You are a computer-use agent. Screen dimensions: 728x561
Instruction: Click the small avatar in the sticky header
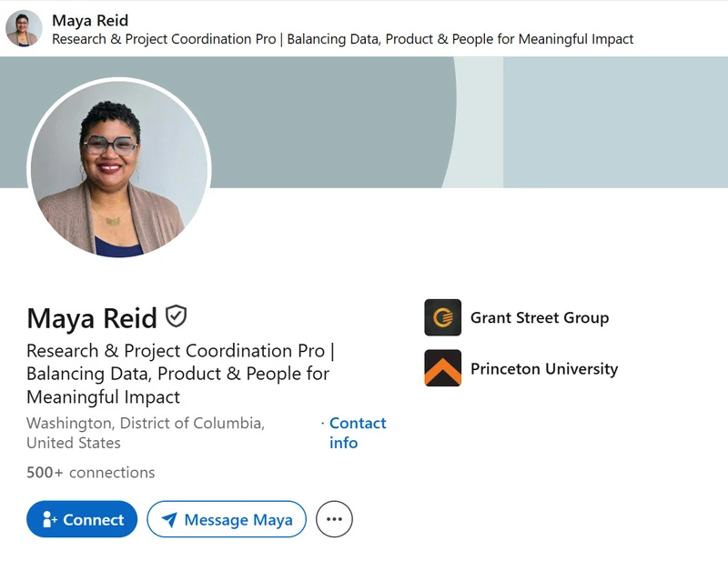tap(24, 28)
